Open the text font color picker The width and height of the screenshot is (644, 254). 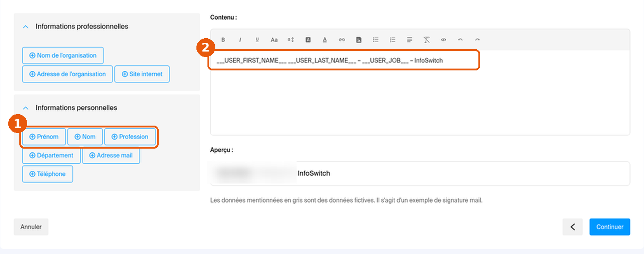(325, 40)
